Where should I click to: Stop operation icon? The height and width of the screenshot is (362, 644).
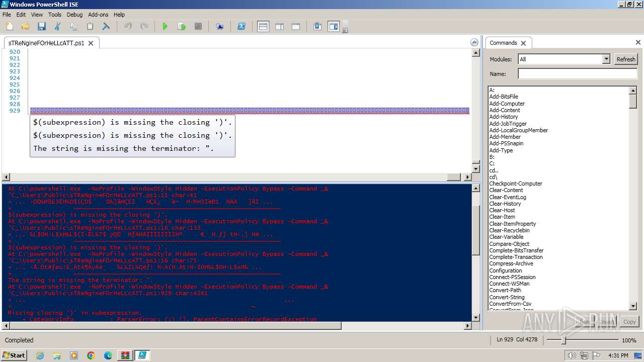coord(198,26)
